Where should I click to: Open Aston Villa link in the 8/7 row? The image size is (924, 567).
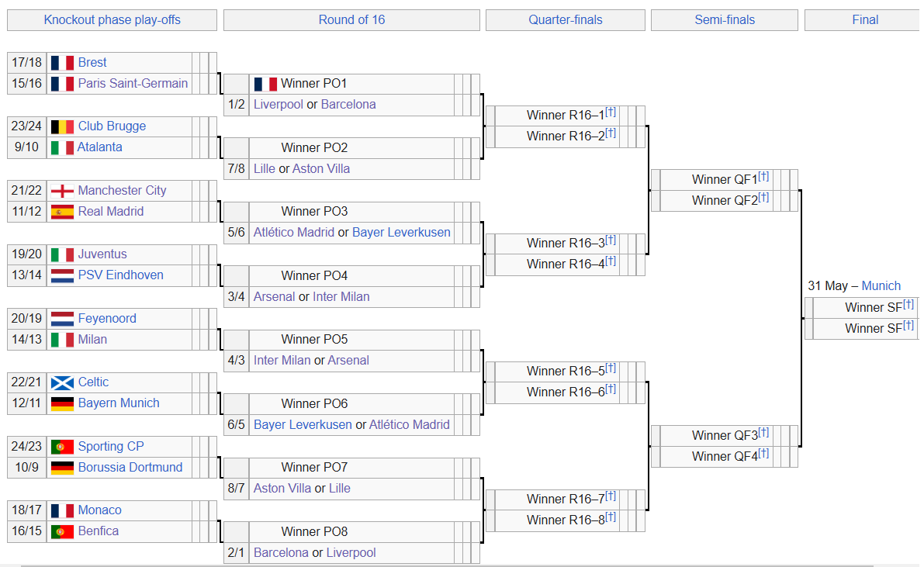click(x=282, y=489)
